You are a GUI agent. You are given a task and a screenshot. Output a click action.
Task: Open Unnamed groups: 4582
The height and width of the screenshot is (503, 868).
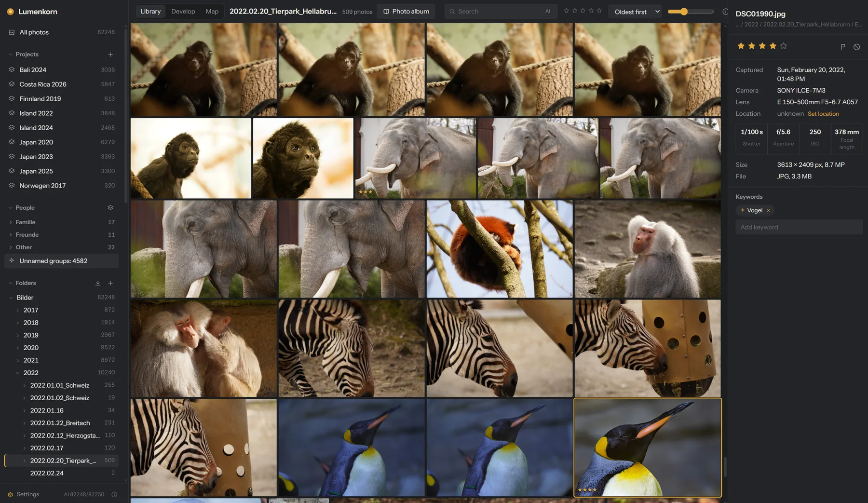tap(62, 261)
